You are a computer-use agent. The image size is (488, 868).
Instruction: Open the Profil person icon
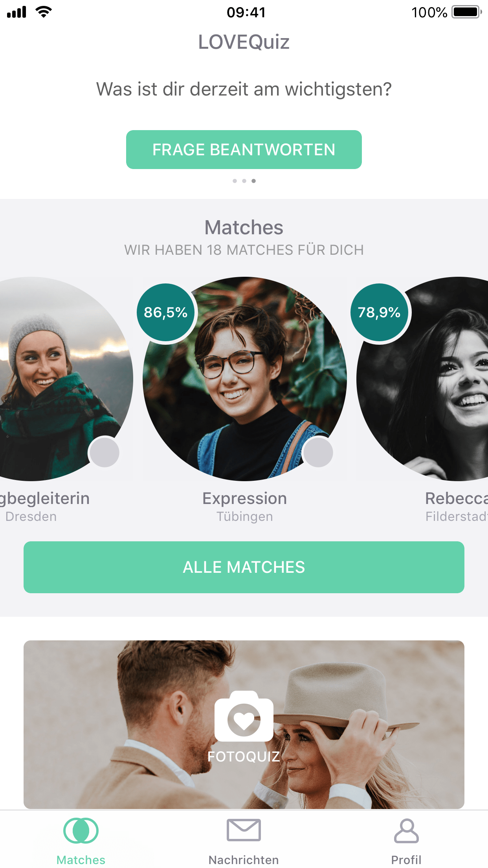tap(406, 831)
